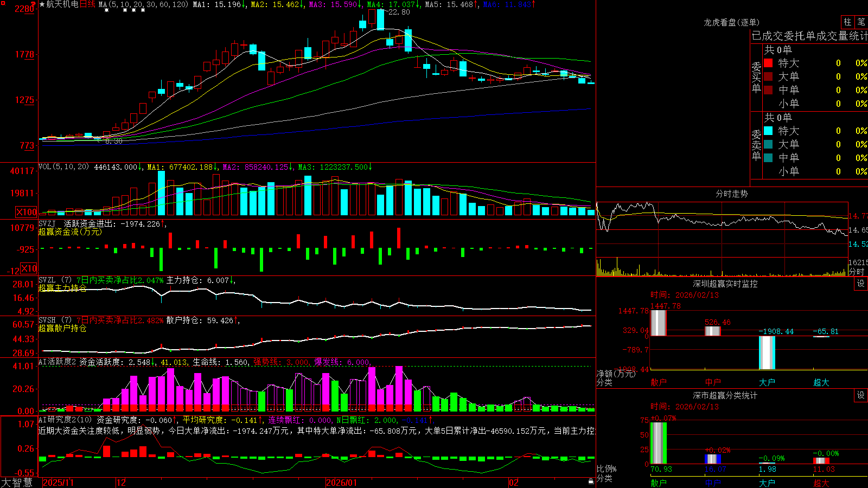Click the blue 中户 bar showing 16.07
Screen dimensions: 868x488
713,459
